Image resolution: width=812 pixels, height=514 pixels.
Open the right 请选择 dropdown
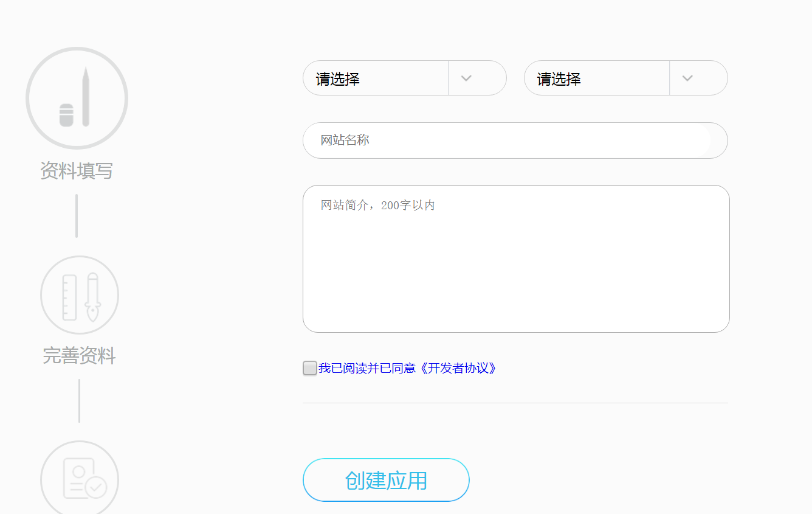click(597, 78)
